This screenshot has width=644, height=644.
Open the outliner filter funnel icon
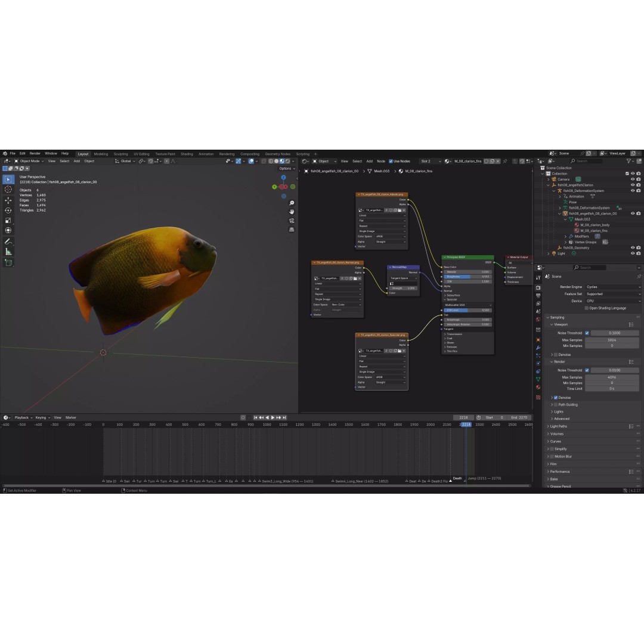point(629,161)
